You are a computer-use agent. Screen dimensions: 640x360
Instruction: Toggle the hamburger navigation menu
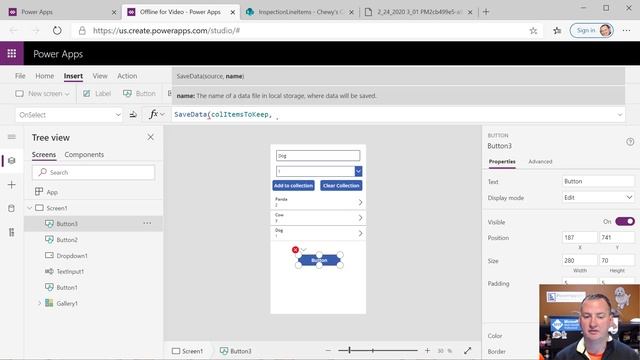12,137
